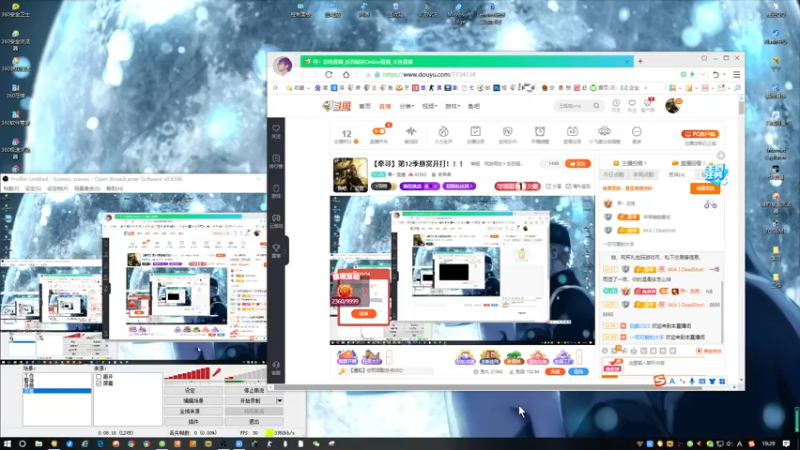Click the OBS 编辑场景 button

click(193, 401)
